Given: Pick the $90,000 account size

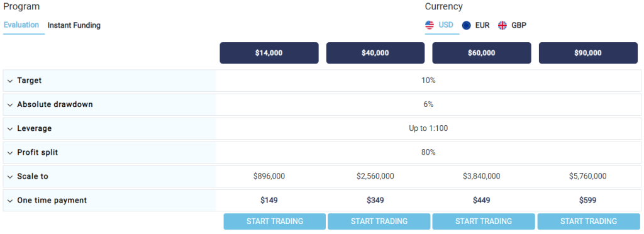Looking at the screenshot, I should (588, 53).
